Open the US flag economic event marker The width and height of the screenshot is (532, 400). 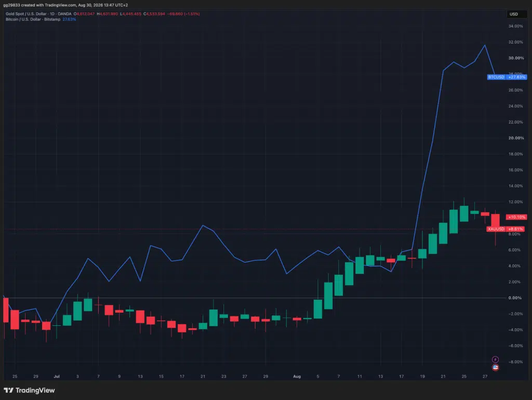tap(495, 367)
